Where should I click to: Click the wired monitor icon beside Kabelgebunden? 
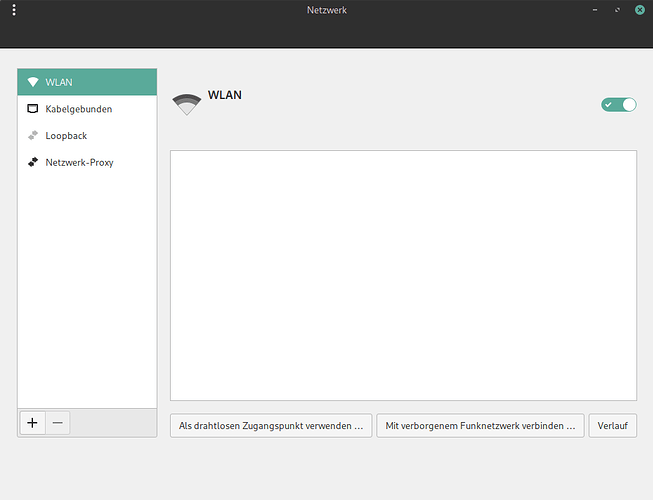pos(33,108)
